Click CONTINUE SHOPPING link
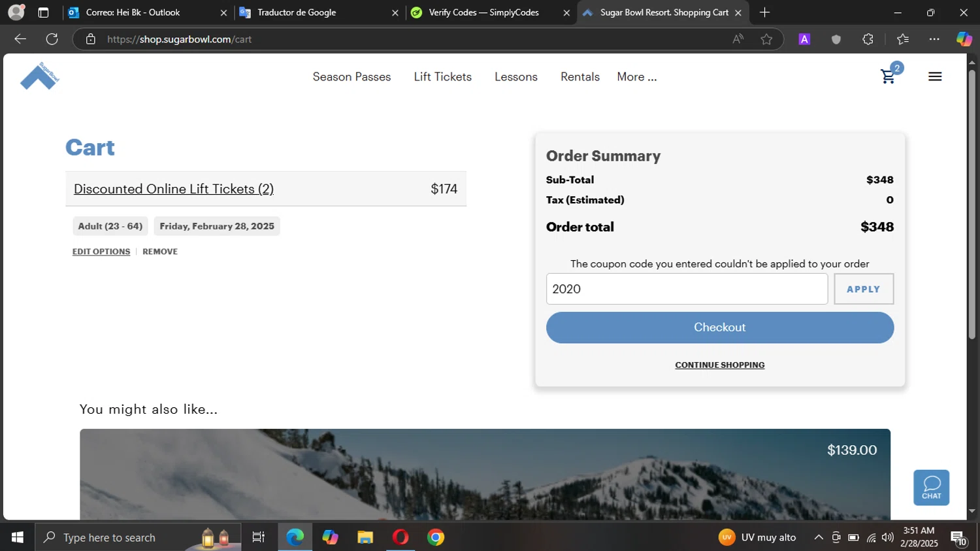The width and height of the screenshot is (980, 551). coord(719,365)
